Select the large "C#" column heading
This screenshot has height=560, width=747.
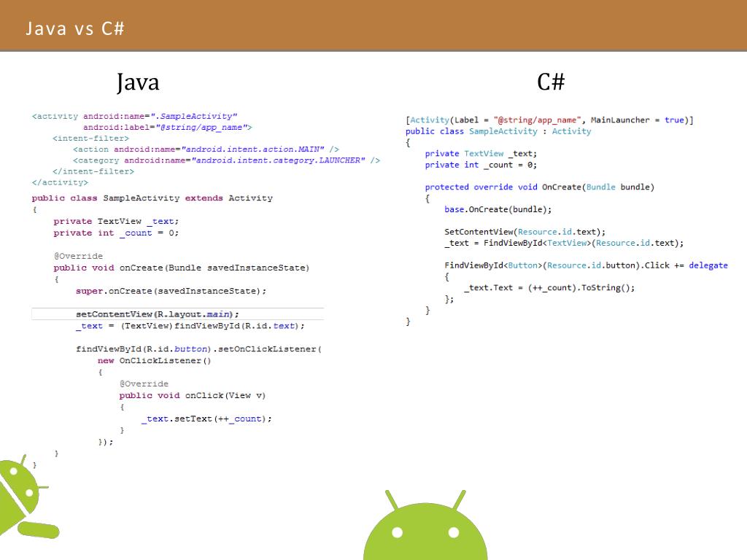(x=551, y=82)
